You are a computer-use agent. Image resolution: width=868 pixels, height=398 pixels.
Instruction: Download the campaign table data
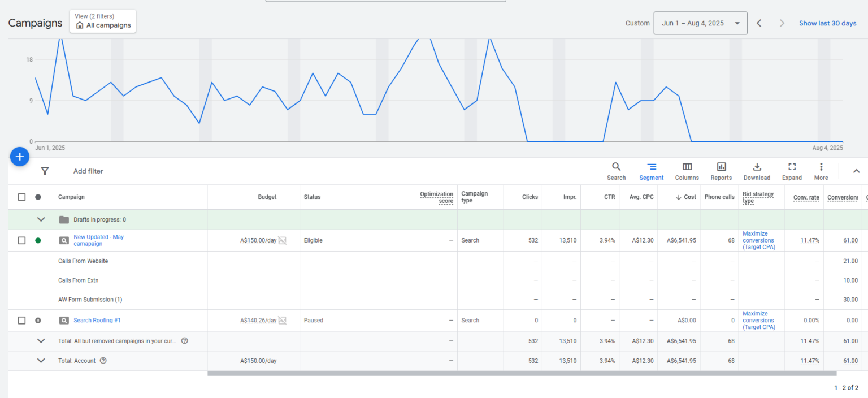[757, 171]
